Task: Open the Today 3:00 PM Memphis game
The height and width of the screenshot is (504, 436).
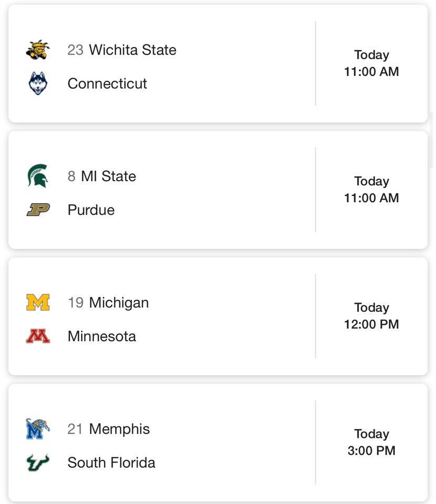Action: click(x=371, y=442)
